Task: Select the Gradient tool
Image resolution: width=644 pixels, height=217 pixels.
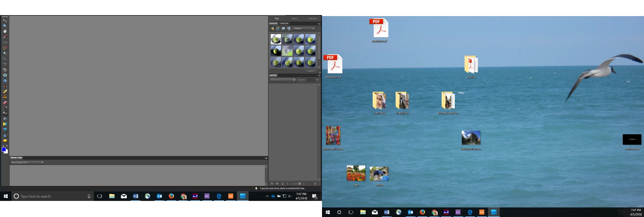Action: coord(5,124)
